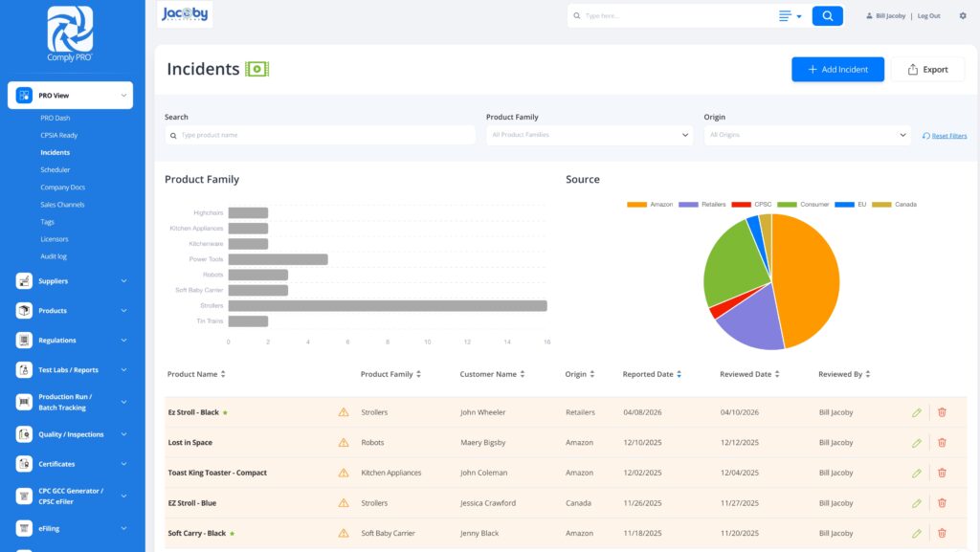Open the Audit log menu item
Screen dimensions: 980x552
[54, 256]
